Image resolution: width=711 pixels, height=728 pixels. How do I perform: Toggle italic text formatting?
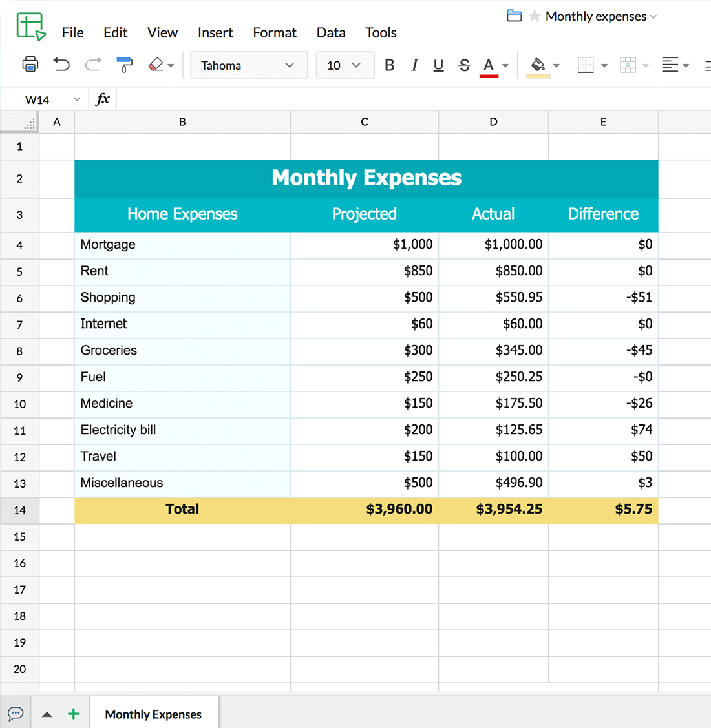[x=414, y=65]
